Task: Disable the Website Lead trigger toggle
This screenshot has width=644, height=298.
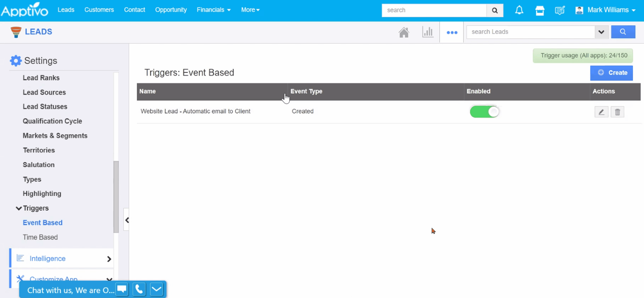Action: 484,112
